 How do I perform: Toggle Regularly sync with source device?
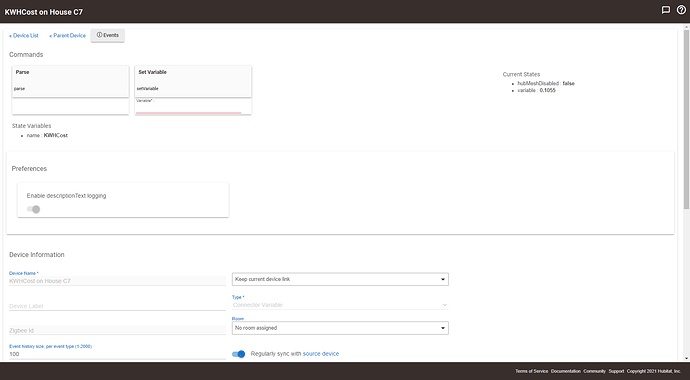[239, 354]
